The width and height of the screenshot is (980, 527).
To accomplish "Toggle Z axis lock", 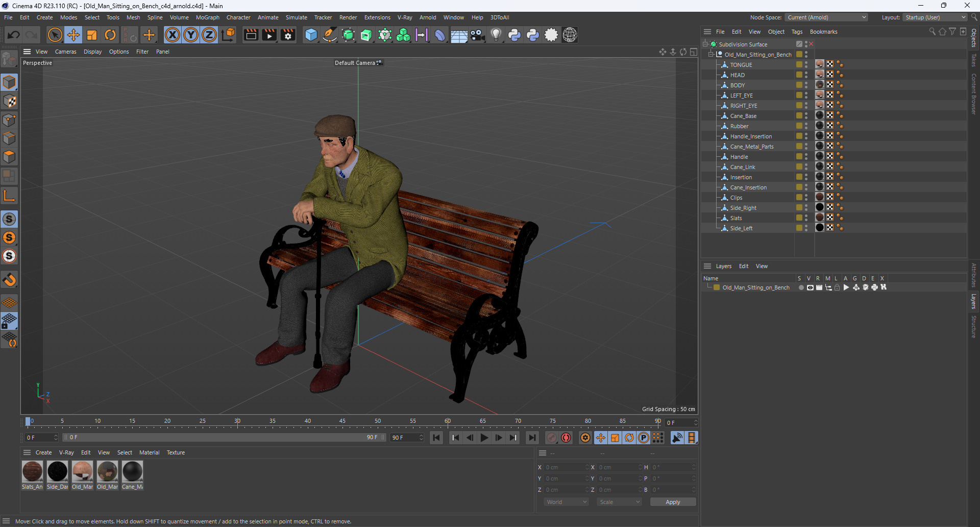I will [209, 35].
